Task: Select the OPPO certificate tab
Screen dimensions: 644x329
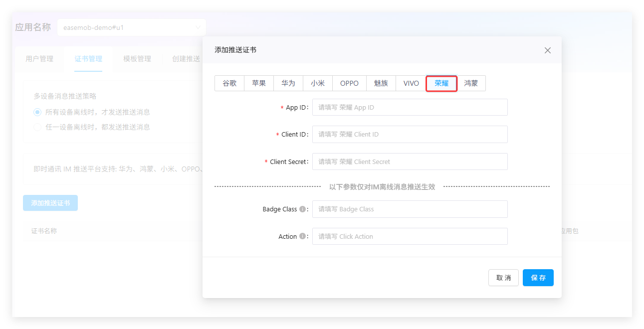Action: pos(349,83)
